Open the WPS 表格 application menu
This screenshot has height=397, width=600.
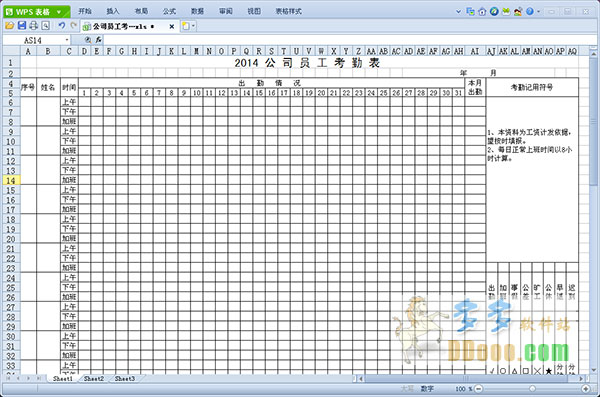36,12
